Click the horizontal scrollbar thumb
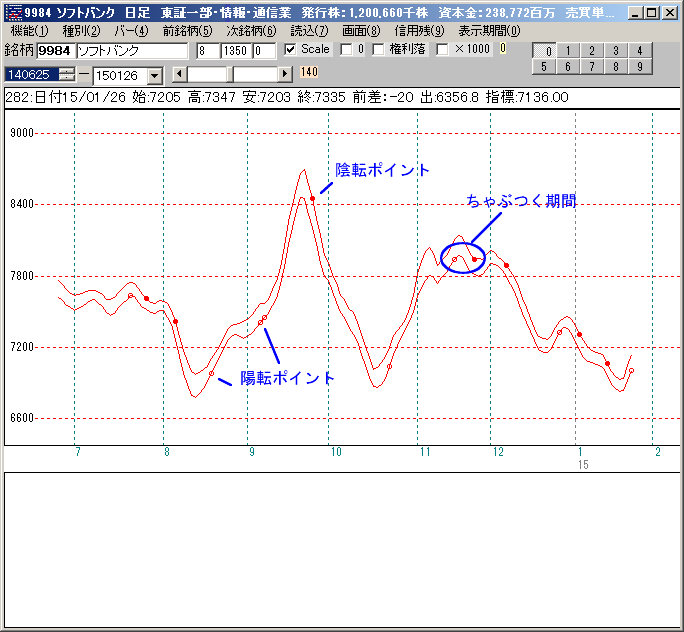 pos(230,74)
